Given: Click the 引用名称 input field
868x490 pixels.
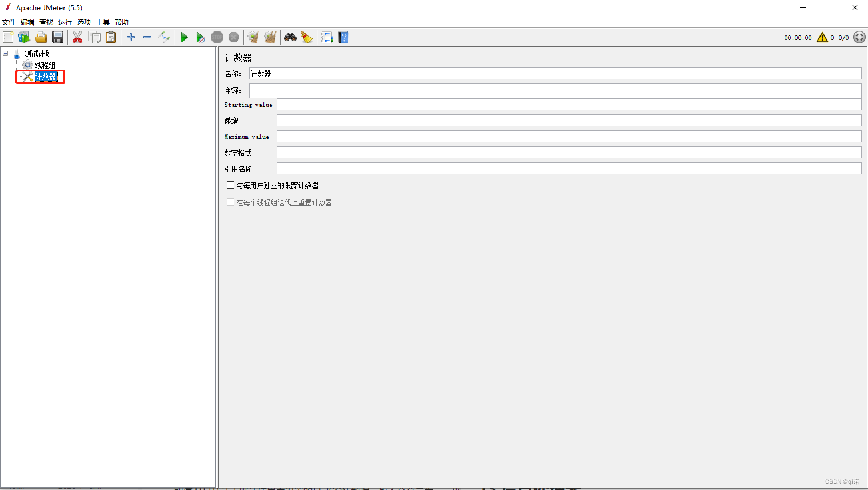Looking at the screenshot, I should pos(569,169).
